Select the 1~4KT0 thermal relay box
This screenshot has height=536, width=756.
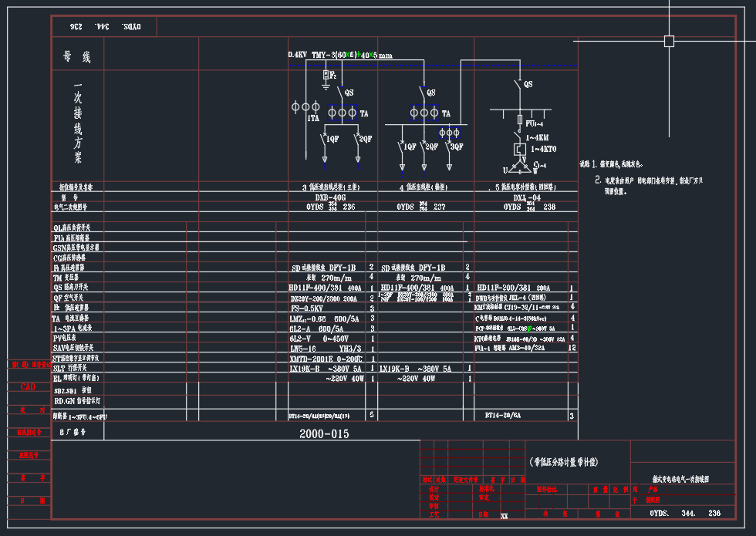click(x=519, y=149)
